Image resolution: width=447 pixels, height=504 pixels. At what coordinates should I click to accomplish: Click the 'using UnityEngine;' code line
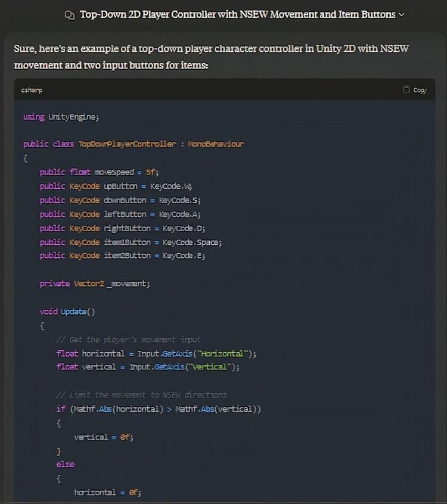61,117
